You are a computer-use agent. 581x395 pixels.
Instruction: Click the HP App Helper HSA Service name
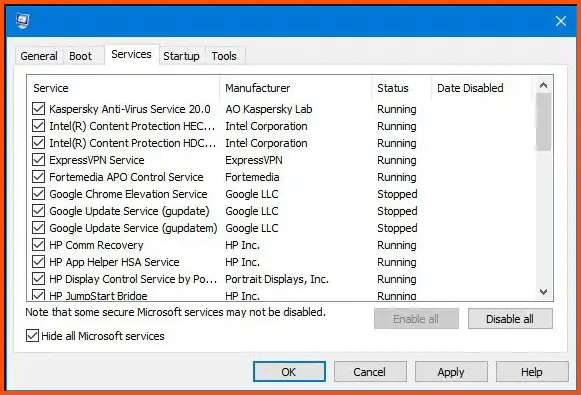pos(114,262)
